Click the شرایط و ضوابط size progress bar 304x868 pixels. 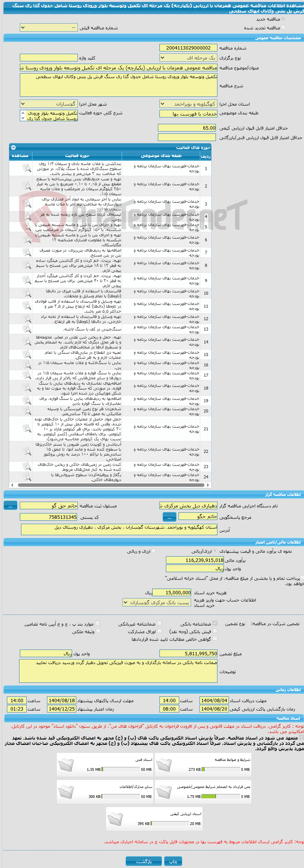tap(220, 769)
